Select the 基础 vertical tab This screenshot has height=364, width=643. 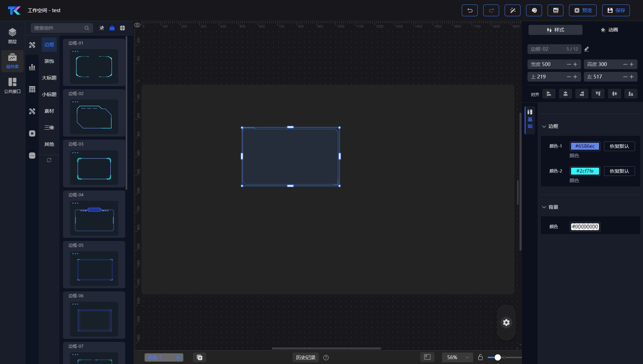pyautogui.click(x=530, y=120)
